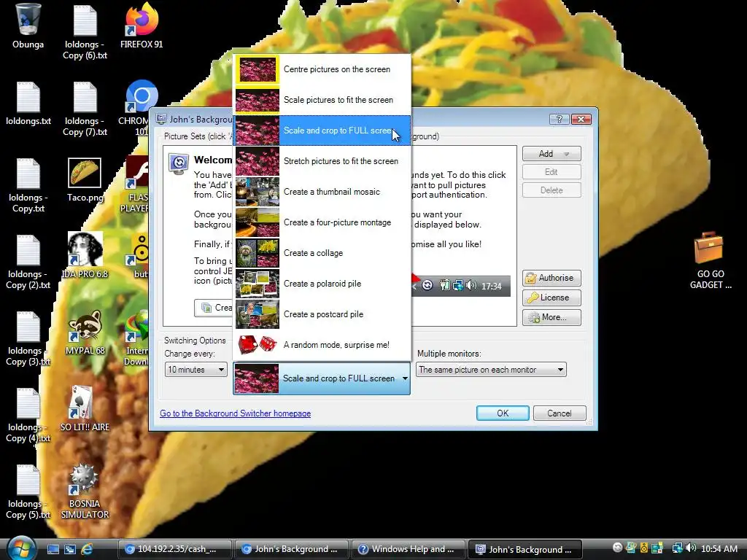Choose Centre pictures on the screen
Screen dimensions: 747x560
322,69
